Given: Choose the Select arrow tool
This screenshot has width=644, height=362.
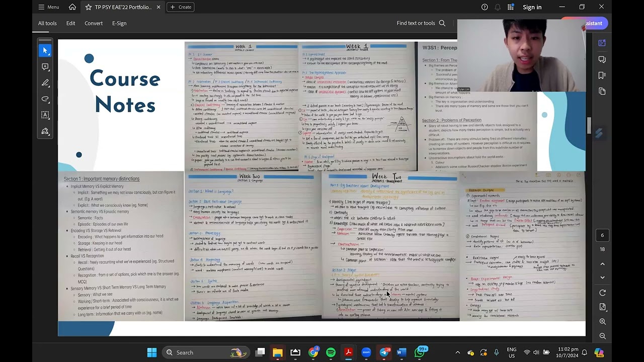Looking at the screenshot, I should point(45,50).
